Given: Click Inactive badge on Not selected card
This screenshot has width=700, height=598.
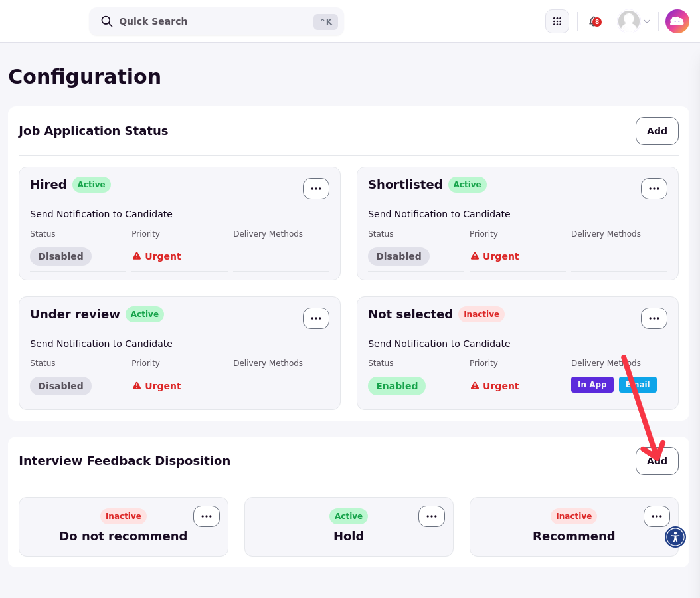Looking at the screenshot, I should click(x=481, y=314).
